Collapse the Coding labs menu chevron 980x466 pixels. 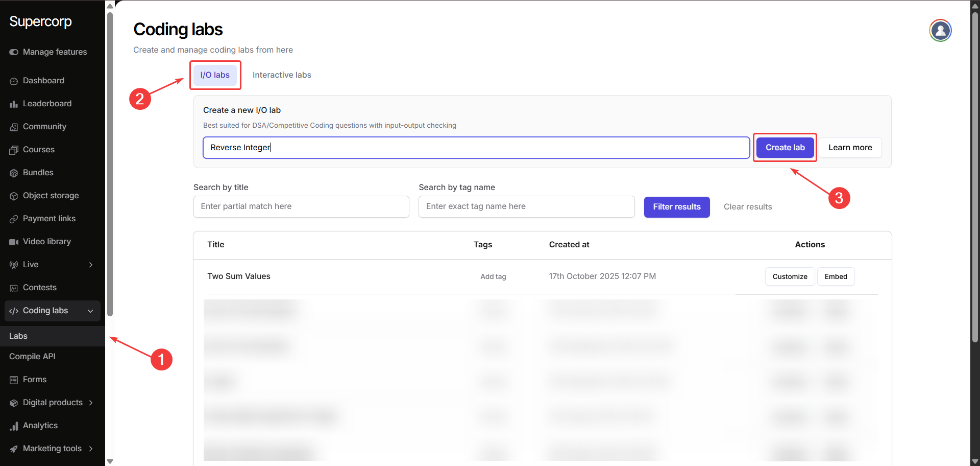coord(90,311)
